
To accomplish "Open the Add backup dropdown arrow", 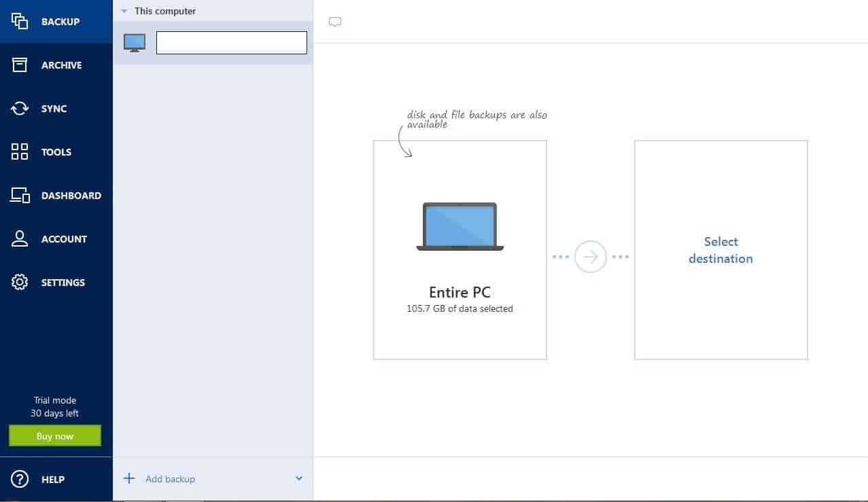I will [x=299, y=478].
